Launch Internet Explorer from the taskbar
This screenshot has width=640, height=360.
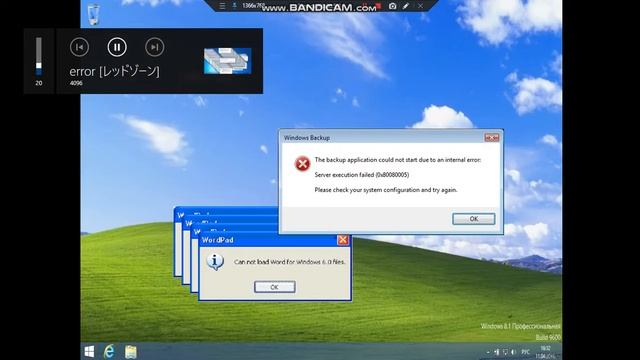coord(109,351)
